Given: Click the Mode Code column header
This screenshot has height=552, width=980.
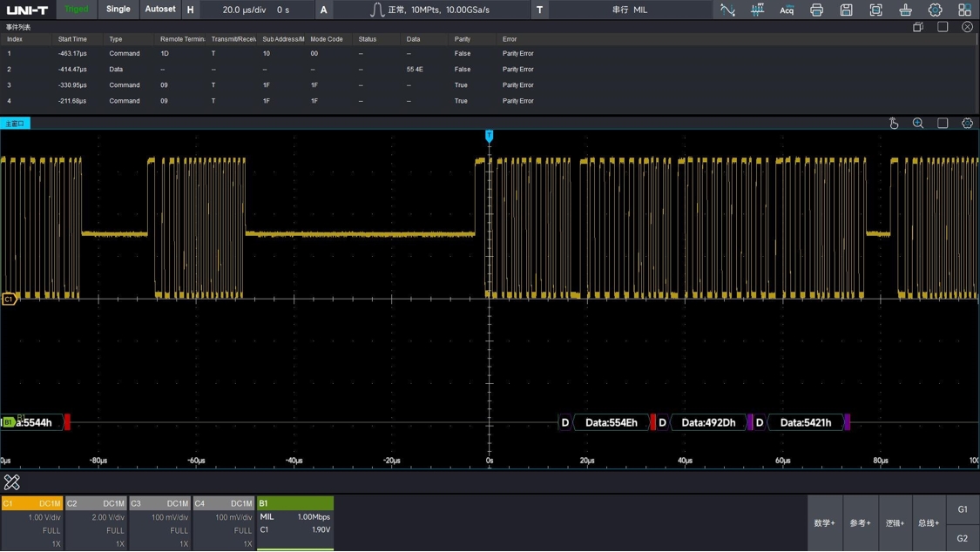Looking at the screenshot, I should [x=327, y=38].
